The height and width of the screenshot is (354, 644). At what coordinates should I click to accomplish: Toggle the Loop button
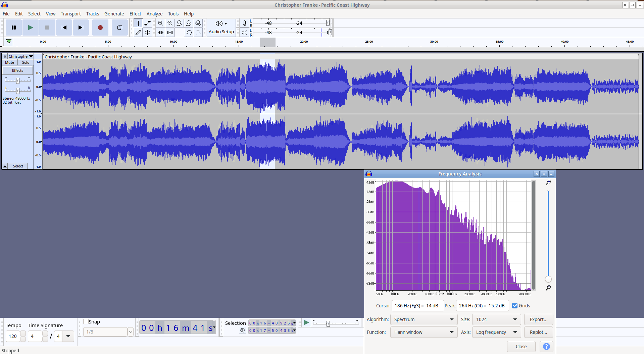[x=120, y=28]
